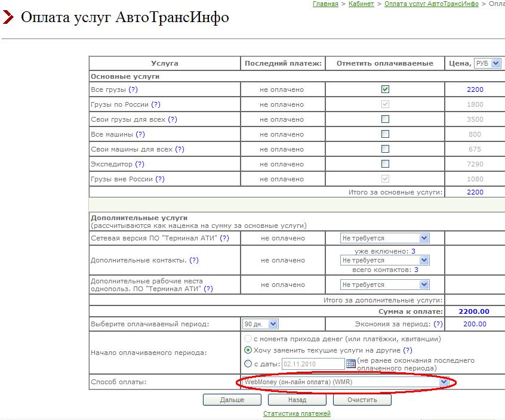505x420 pixels.
Task: Enable the Свои грузы для всех checkbox
Action: click(x=385, y=119)
